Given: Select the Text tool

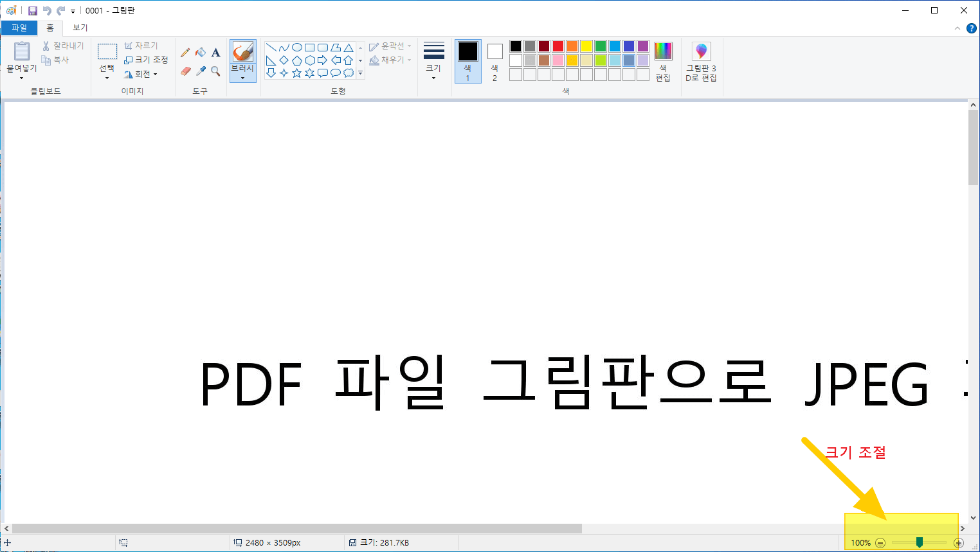Looking at the screenshot, I should click(x=216, y=52).
